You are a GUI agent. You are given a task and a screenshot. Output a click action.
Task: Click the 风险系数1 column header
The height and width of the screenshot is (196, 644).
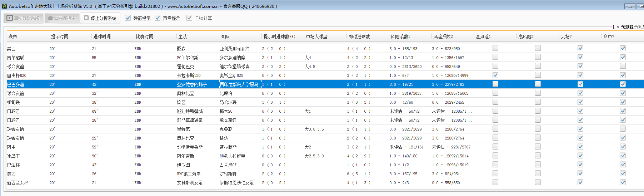pyautogui.click(x=400, y=36)
